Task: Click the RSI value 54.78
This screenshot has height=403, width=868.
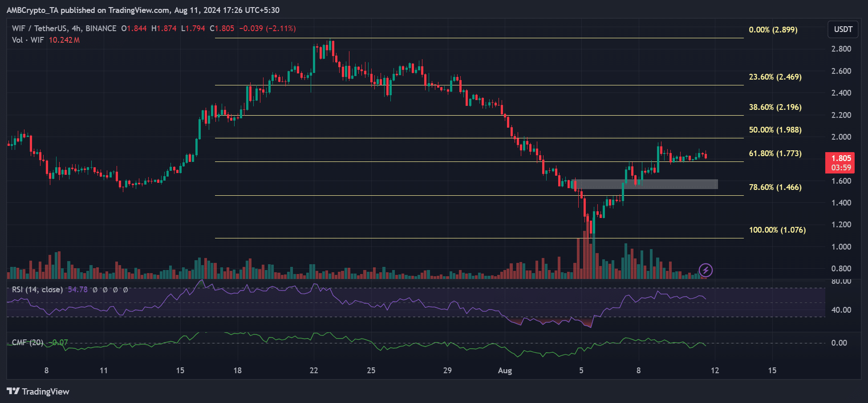Action: (x=77, y=290)
